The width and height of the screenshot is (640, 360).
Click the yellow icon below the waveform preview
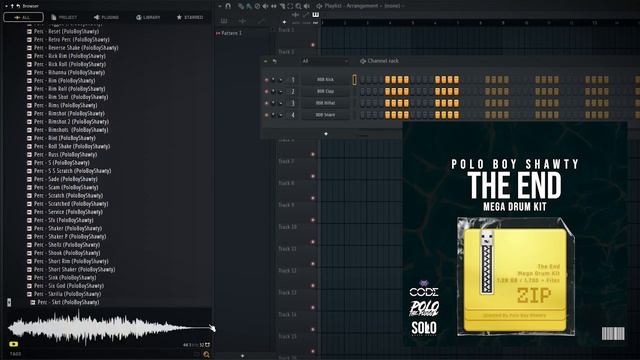tap(13, 344)
